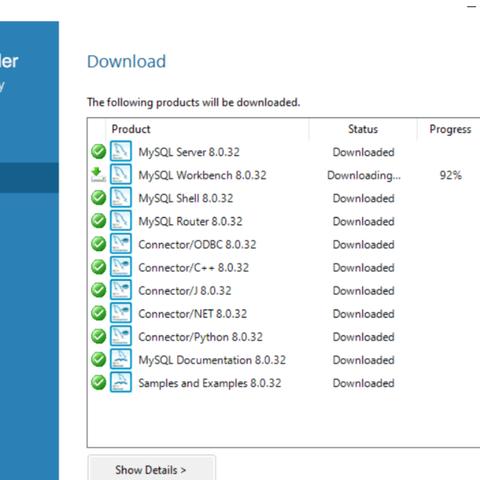Click the MySQL Router product icon
The image size is (480, 480).
tap(121, 220)
